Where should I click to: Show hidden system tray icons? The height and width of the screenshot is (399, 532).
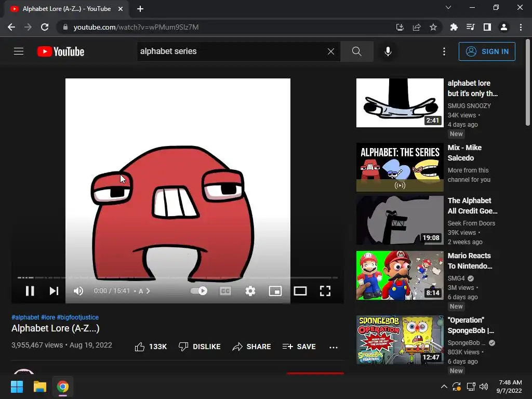tap(444, 387)
